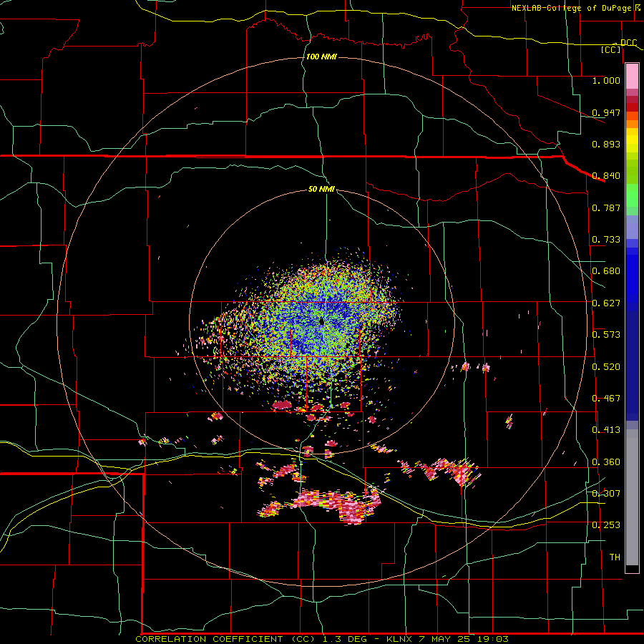Click the bright green segment of the color bar

[x=632, y=195]
